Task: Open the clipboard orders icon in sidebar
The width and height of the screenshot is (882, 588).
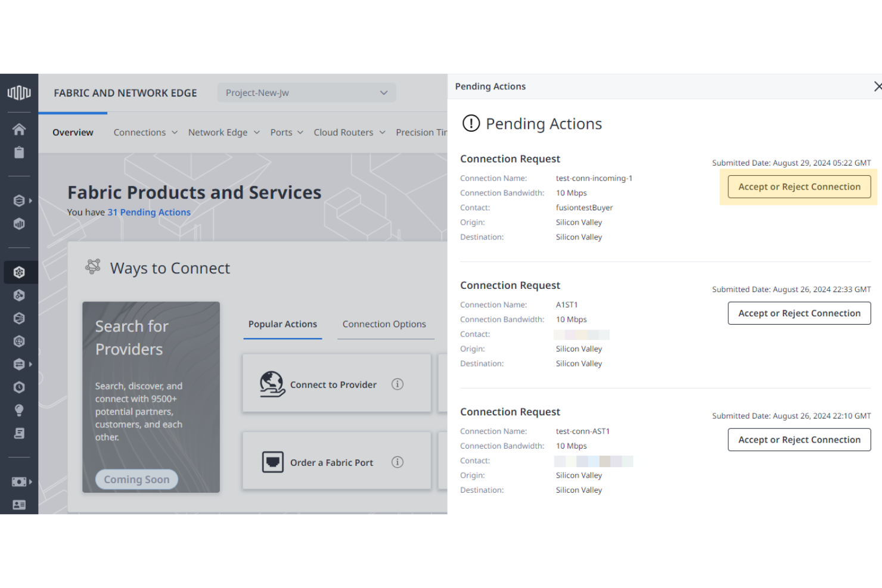Action: (19, 153)
